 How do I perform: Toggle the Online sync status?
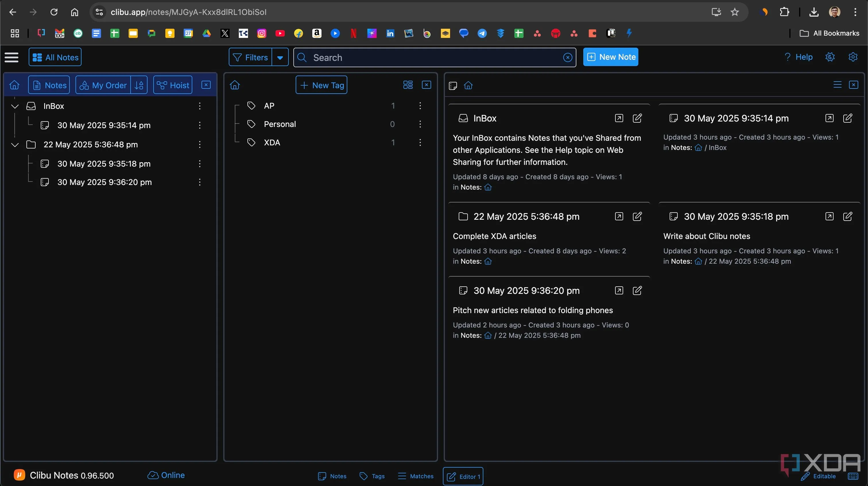[166, 475]
